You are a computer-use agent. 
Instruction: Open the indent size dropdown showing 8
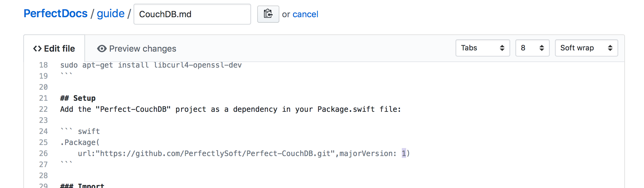coord(532,48)
